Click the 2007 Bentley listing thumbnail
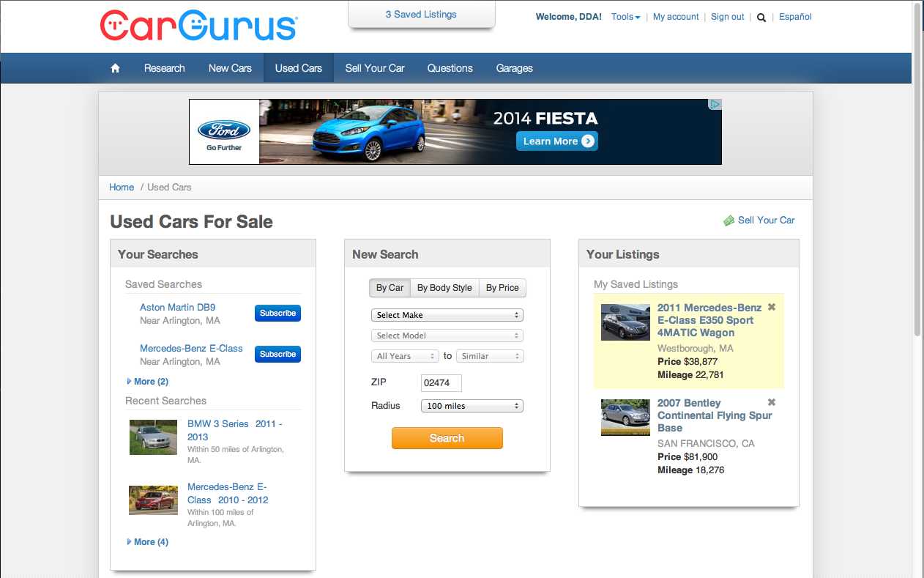924x578 pixels. tap(625, 418)
